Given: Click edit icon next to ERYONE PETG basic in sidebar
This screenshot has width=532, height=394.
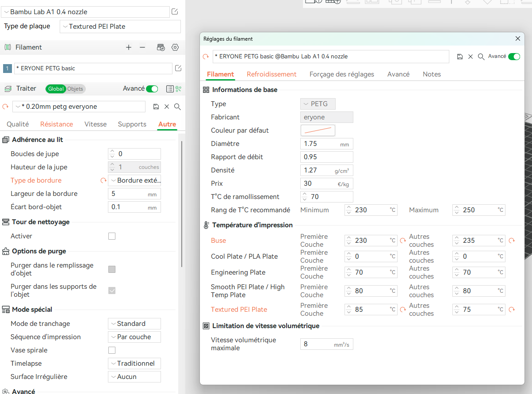Looking at the screenshot, I should pos(178,69).
